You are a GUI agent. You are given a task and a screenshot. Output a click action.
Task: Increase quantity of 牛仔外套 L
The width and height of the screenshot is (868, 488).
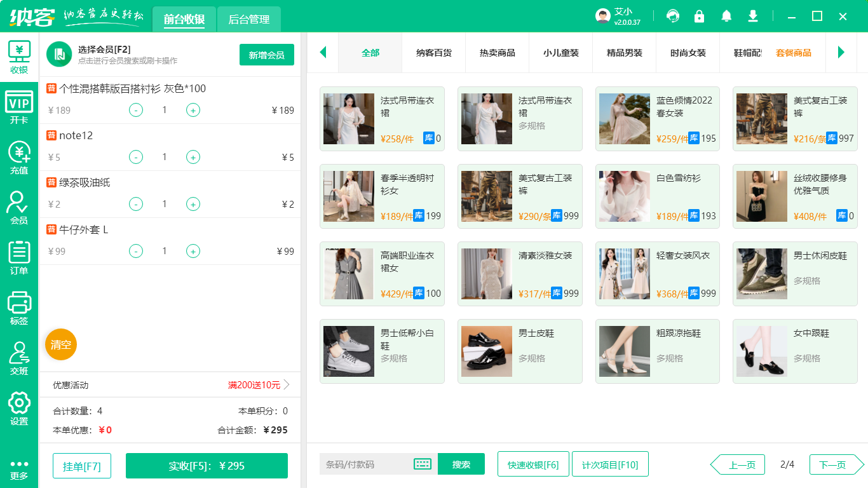[x=193, y=251]
